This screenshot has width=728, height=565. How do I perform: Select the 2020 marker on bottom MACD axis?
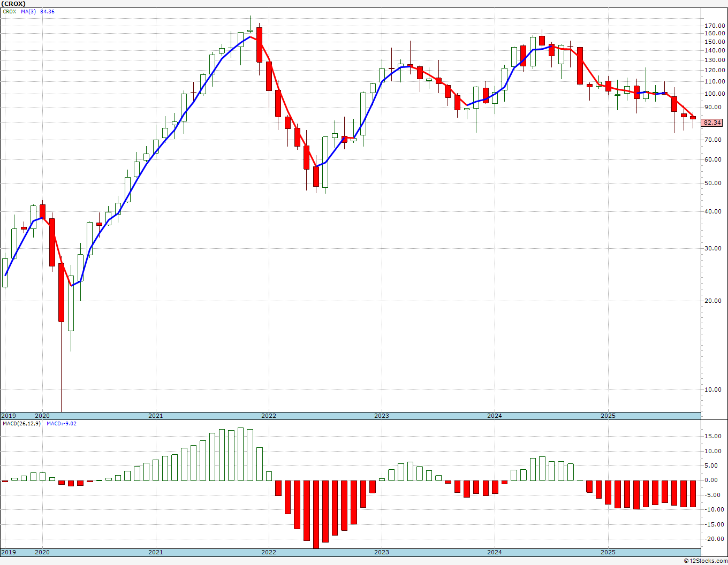click(x=42, y=552)
